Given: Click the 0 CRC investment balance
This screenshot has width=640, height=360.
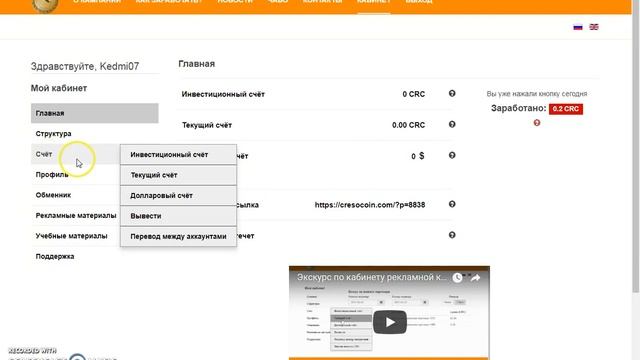Looking at the screenshot, I should (x=413, y=94).
